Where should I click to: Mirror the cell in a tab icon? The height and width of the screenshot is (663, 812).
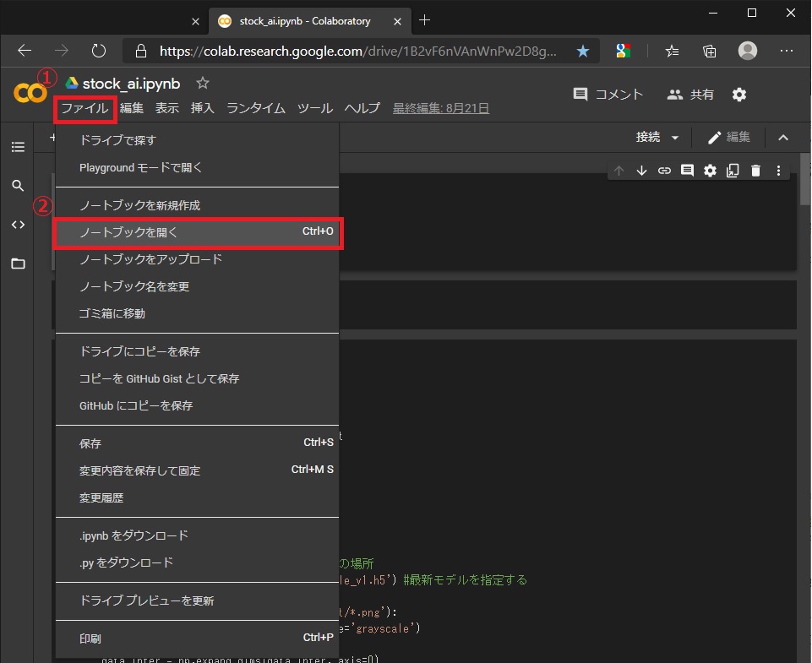click(x=733, y=171)
